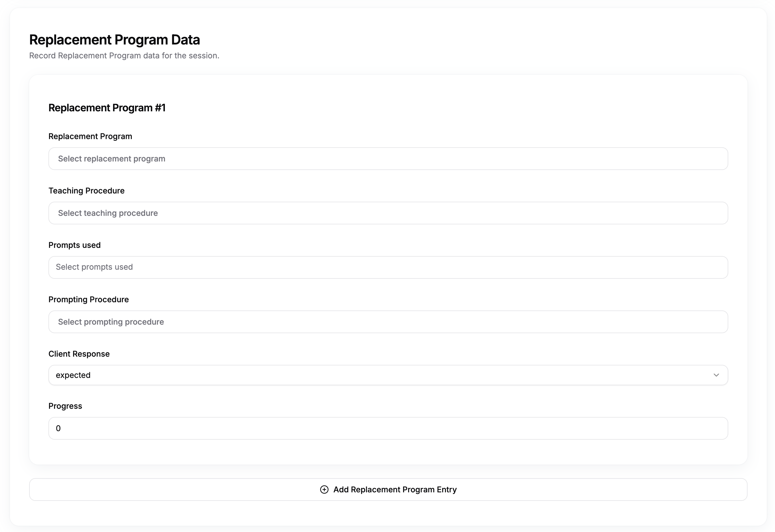Click the Progress label
This screenshot has width=775, height=532.
click(x=65, y=406)
